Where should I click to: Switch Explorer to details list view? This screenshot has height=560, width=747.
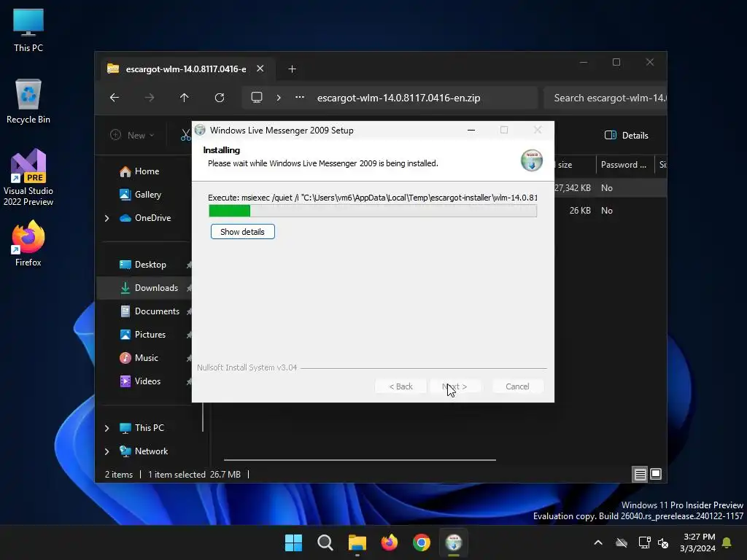[x=640, y=474]
